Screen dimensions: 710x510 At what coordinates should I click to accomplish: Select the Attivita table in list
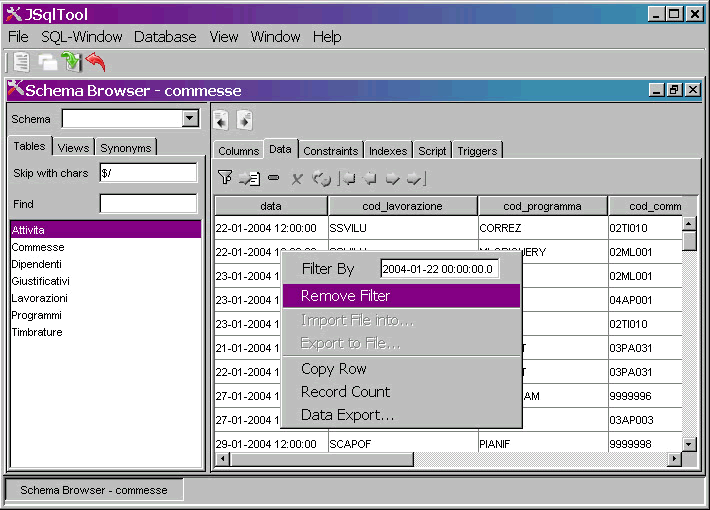[106, 230]
